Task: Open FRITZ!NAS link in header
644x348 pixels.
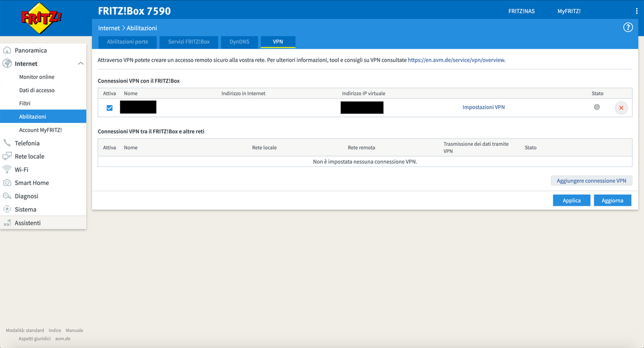Action: tap(521, 11)
